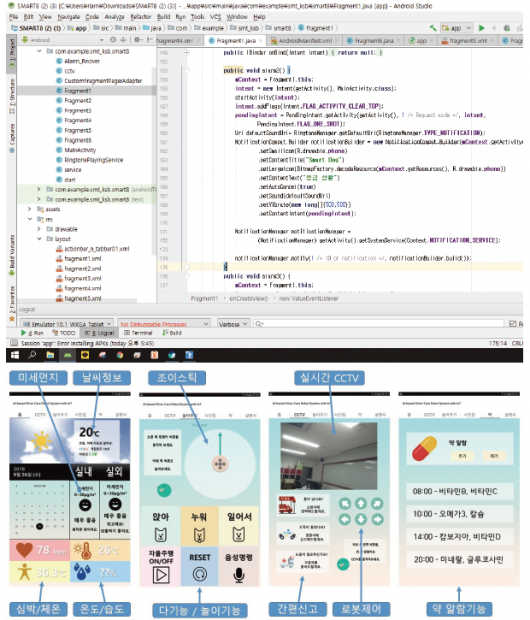530x620 pixels.
Task: Click the Hide Project panel icon
Action: coord(149,40)
